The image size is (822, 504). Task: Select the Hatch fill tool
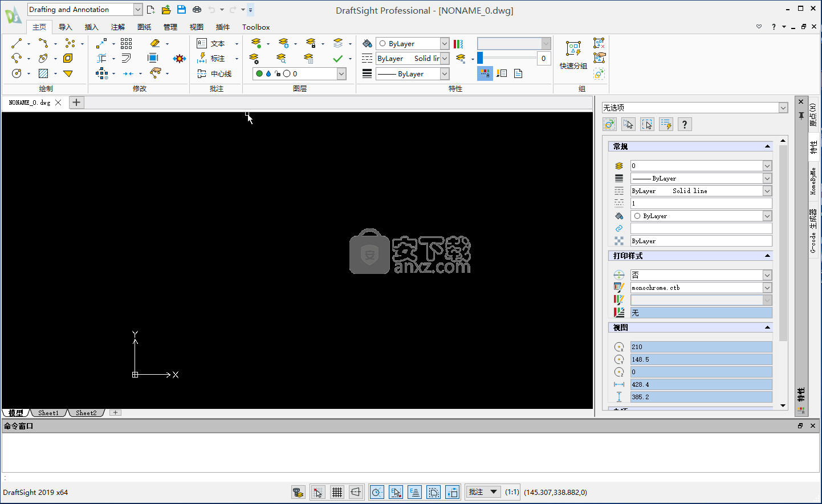pyautogui.click(x=43, y=73)
